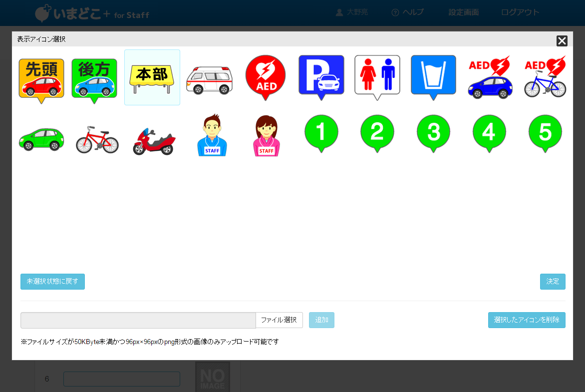Choose the AED blue car icon

(x=489, y=77)
